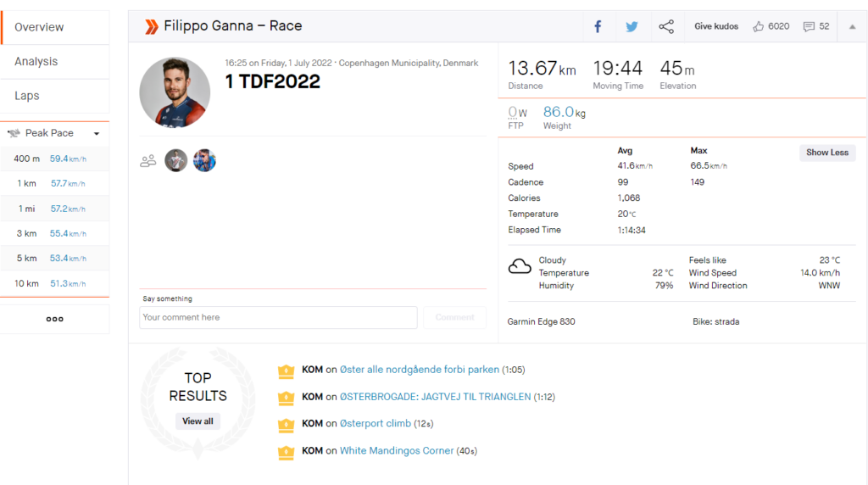Expand the Peak Pace dropdown arrow

click(x=97, y=133)
